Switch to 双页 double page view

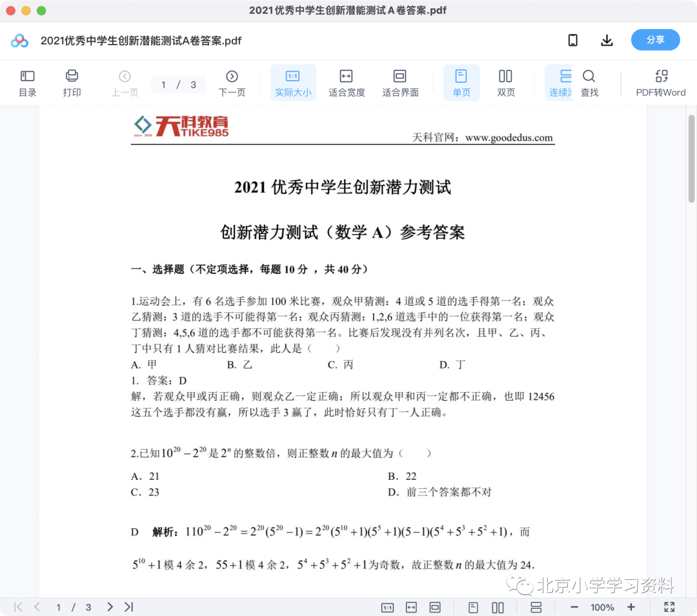[x=506, y=83]
